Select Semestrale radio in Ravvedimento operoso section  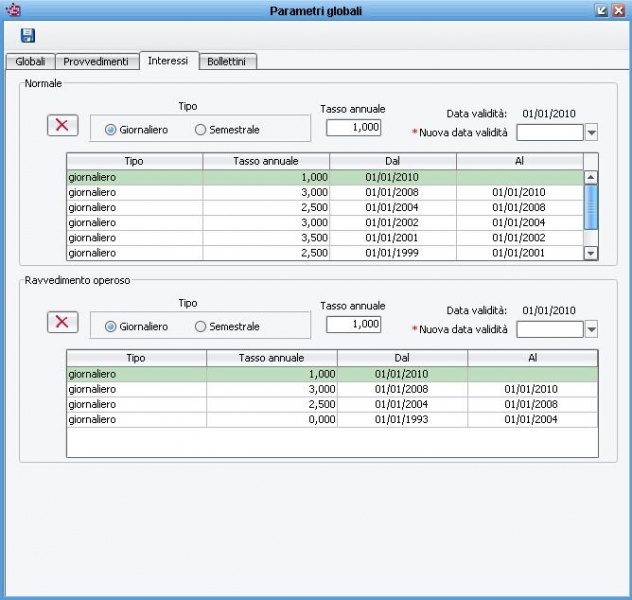(201, 327)
